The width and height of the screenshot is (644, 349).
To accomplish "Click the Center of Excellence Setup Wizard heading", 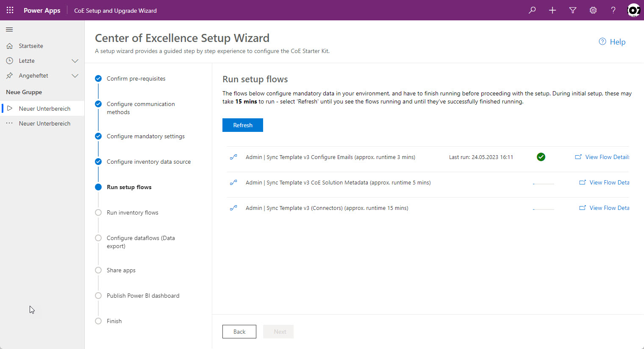I will pyautogui.click(x=182, y=38).
